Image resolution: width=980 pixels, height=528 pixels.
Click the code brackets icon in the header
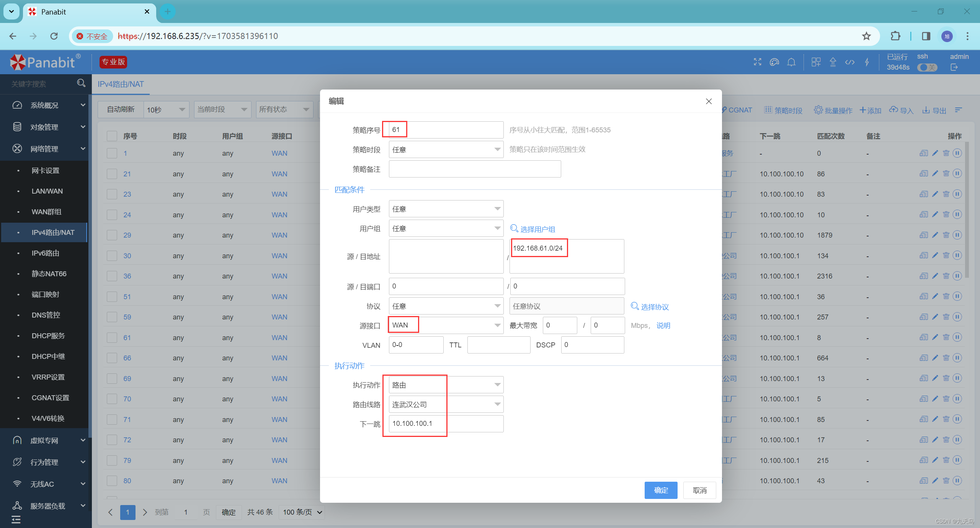pyautogui.click(x=849, y=62)
